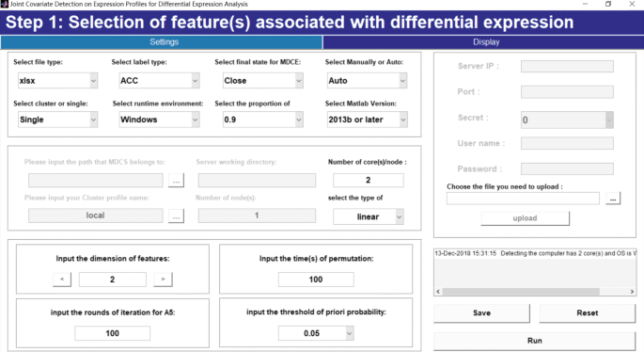
Task: Click the Run button
Action: (x=535, y=341)
